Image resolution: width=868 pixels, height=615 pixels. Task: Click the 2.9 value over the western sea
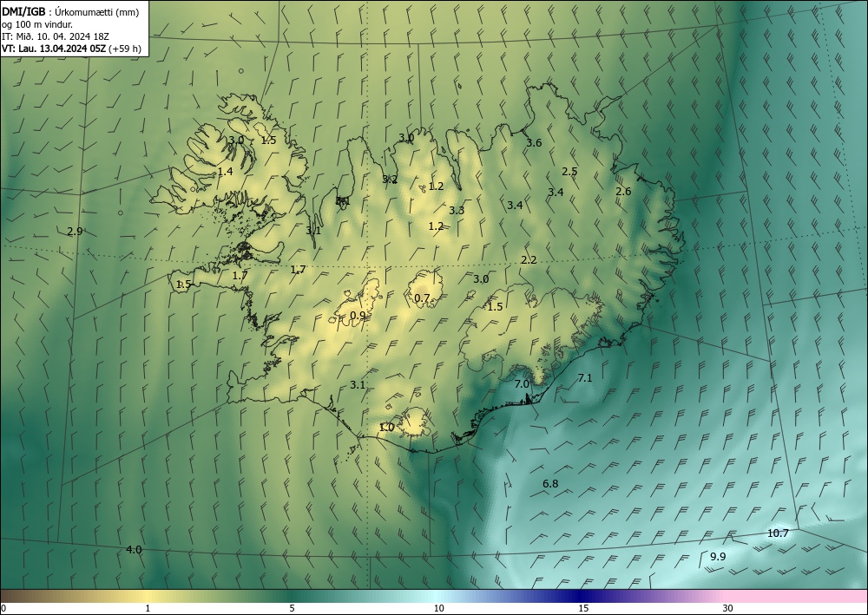(75, 232)
